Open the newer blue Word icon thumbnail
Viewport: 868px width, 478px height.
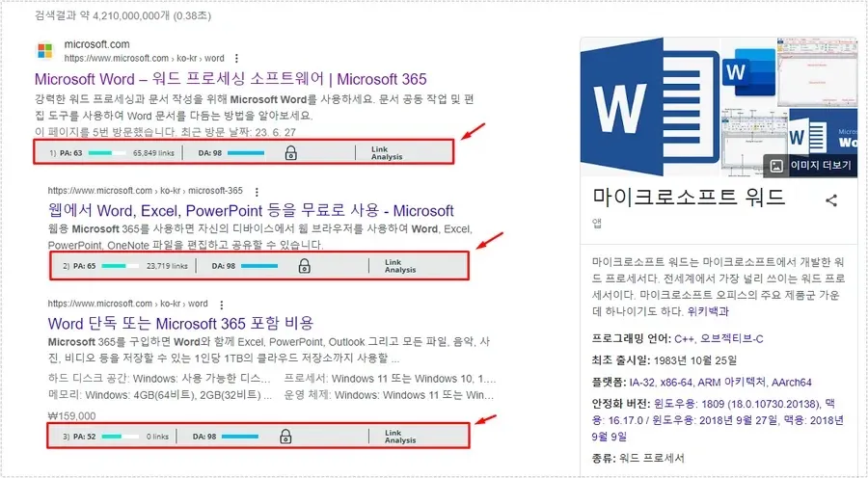(748, 72)
